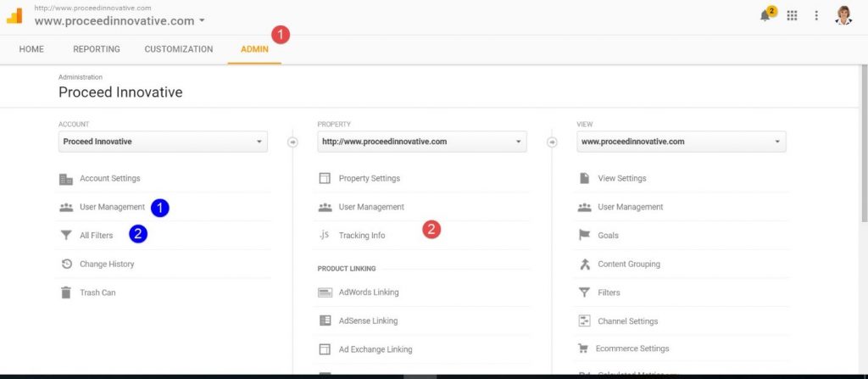
Task: Switch to the CUSTOMIZATION tab
Action: [x=179, y=49]
